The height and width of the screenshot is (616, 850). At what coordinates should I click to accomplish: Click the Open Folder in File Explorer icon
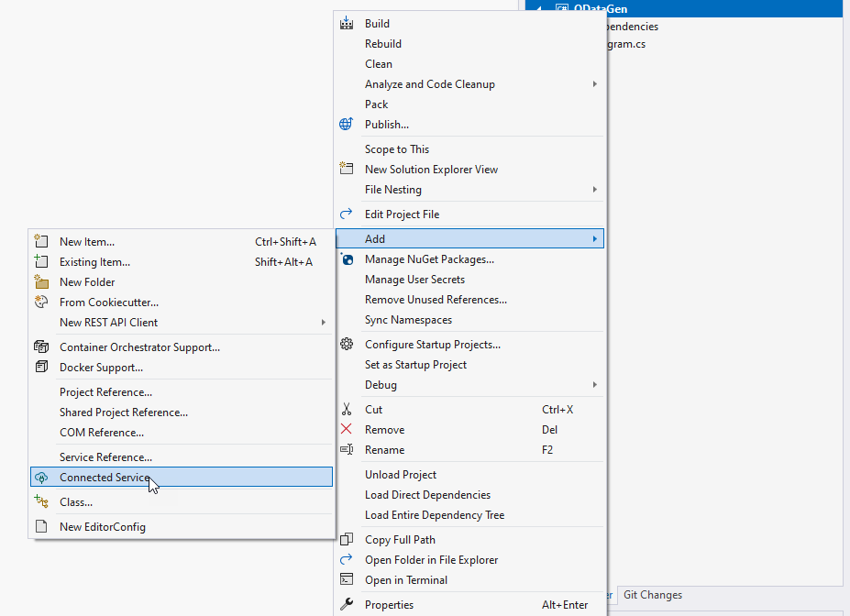(x=347, y=559)
